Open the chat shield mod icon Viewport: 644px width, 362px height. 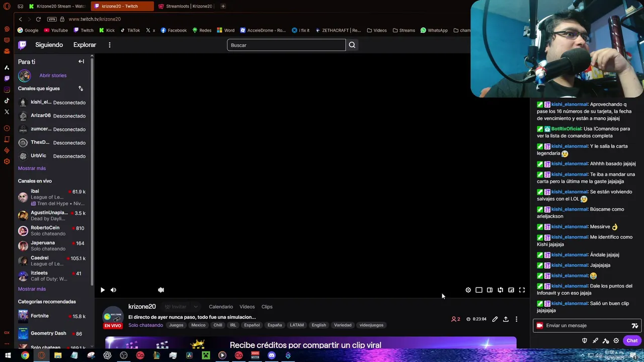click(x=585, y=341)
